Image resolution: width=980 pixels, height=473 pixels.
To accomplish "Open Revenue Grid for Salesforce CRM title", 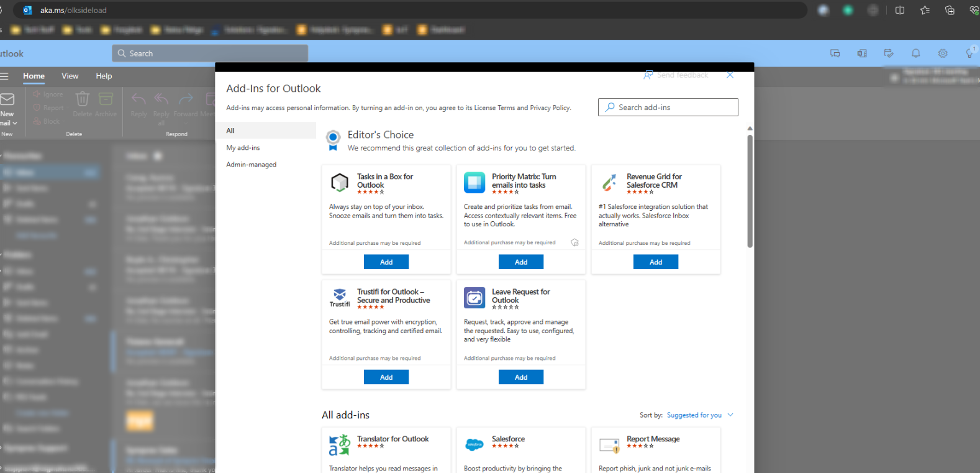I will (654, 181).
